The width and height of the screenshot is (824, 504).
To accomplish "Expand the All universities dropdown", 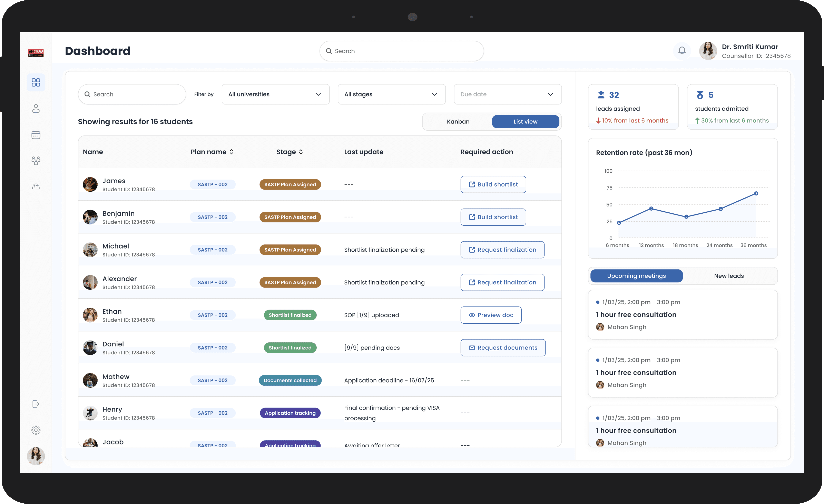I will click(x=275, y=94).
